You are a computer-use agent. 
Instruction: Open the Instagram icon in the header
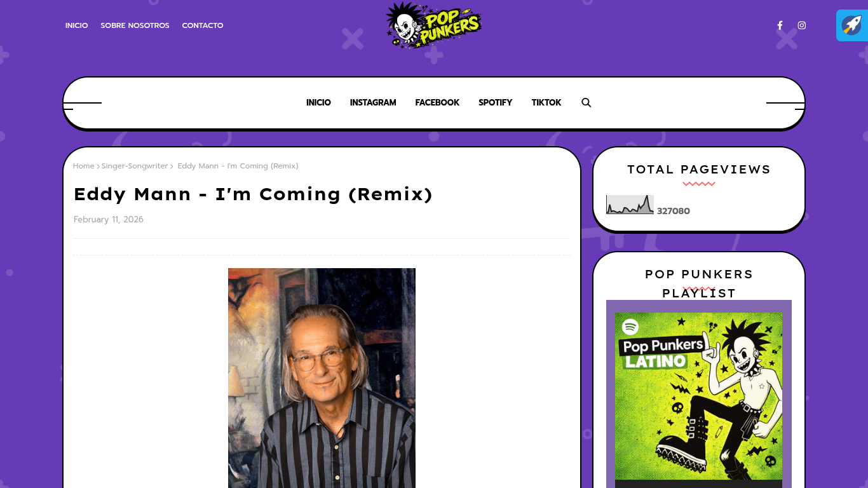coord(802,25)
